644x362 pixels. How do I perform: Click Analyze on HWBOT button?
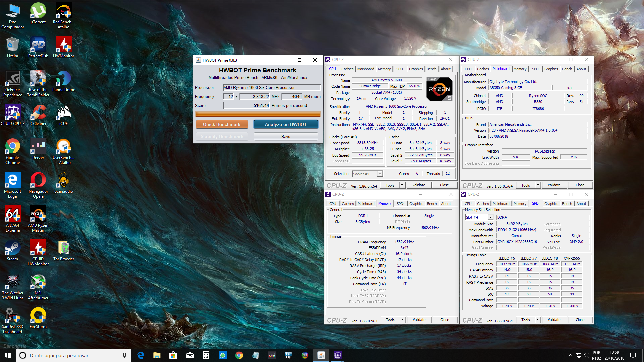tap(286, 124)
